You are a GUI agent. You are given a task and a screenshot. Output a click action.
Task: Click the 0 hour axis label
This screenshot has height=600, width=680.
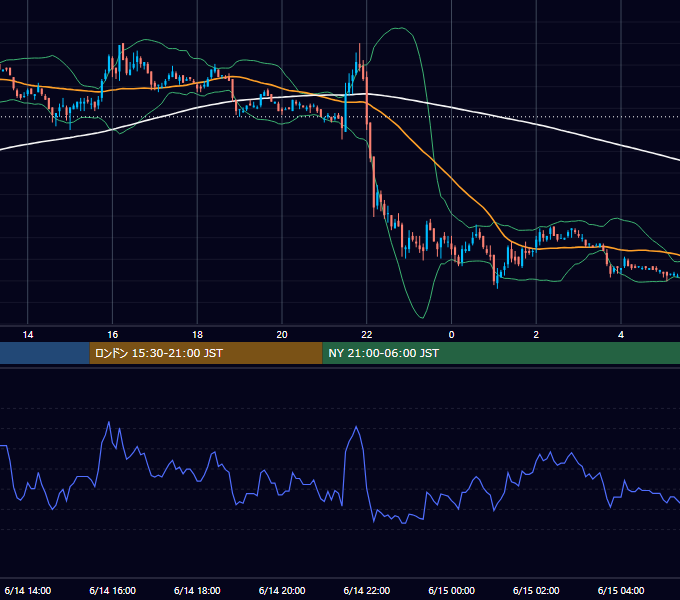(x=451, y=335)
